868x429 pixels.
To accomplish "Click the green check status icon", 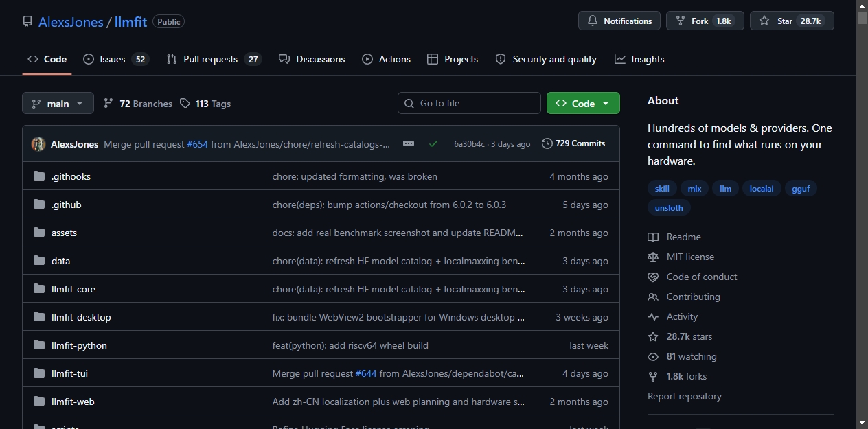I will 433,144.
